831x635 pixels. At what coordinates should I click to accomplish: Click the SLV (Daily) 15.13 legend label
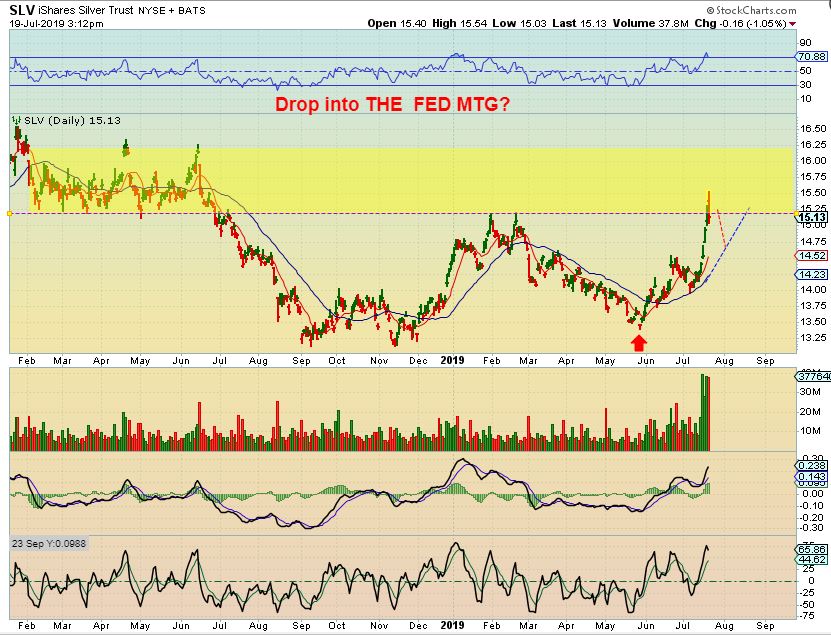pos(73,120)
